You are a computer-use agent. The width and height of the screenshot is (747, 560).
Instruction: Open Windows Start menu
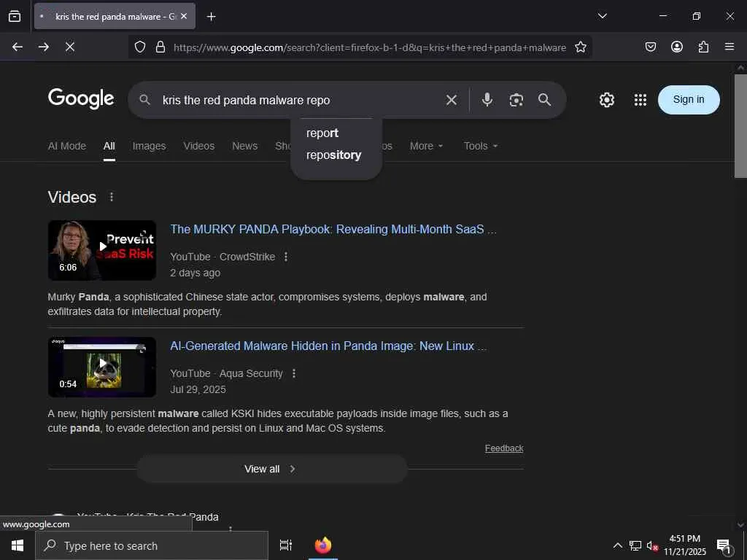[18, 545]
